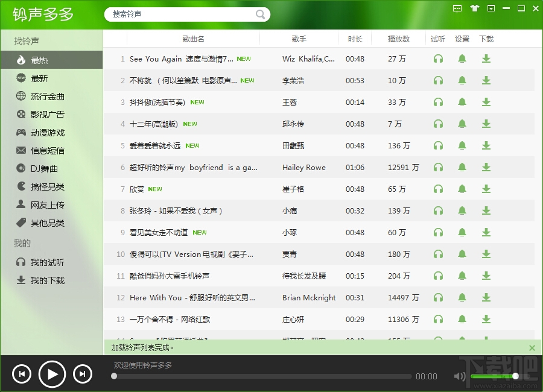This screenshot has width=543, height=392.
Task: Click the search magnifier icon
Action: tap(260, 14)
